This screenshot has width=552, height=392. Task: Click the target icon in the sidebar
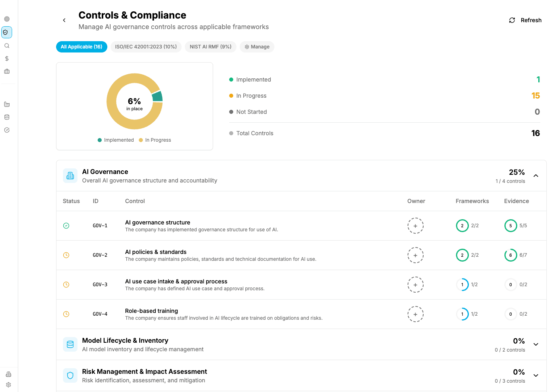tap(7, 19)
